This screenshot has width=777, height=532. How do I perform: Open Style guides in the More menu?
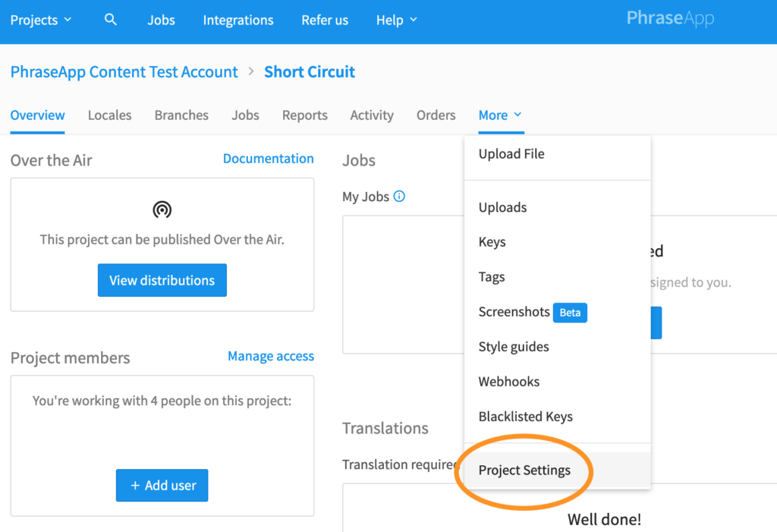tap(558, 347)
